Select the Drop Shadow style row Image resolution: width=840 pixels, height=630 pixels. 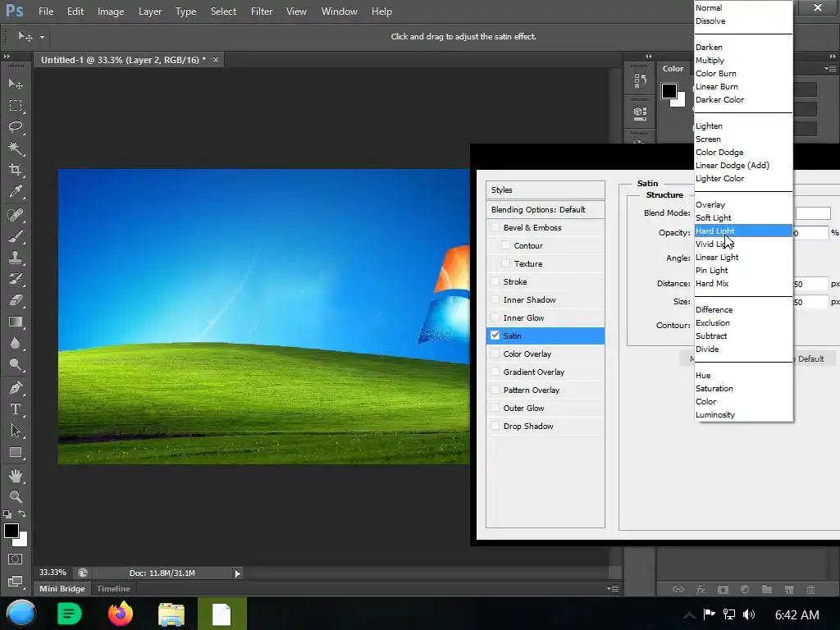(546, 426)
